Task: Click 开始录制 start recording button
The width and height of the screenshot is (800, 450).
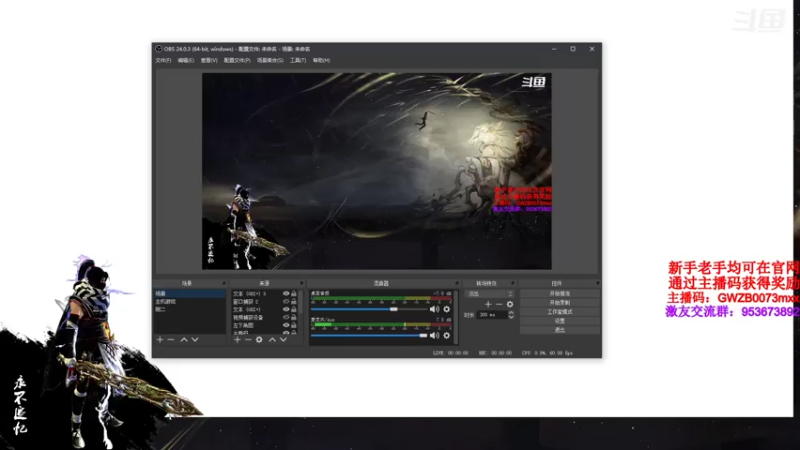Action: (x=560, y=303)
